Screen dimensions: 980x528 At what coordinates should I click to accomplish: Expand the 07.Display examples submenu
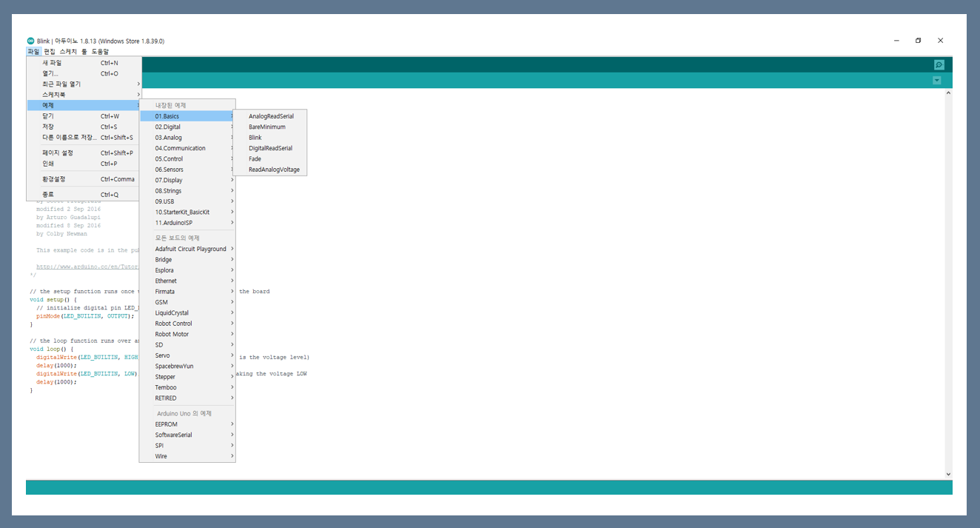click(x=187, y=180)
